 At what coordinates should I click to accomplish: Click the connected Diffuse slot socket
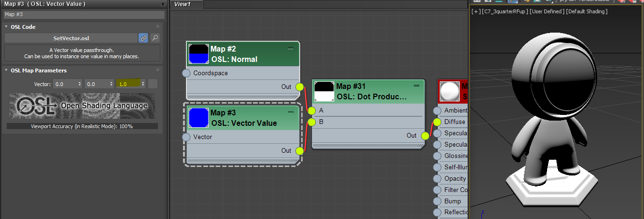click(437, 122)
